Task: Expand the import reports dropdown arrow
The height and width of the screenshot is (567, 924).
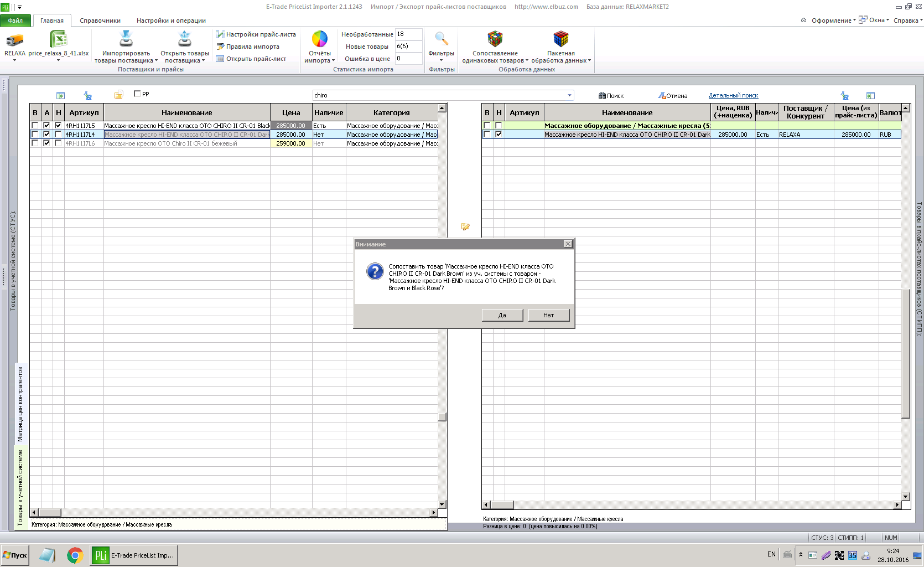Action: pos(333,61)
